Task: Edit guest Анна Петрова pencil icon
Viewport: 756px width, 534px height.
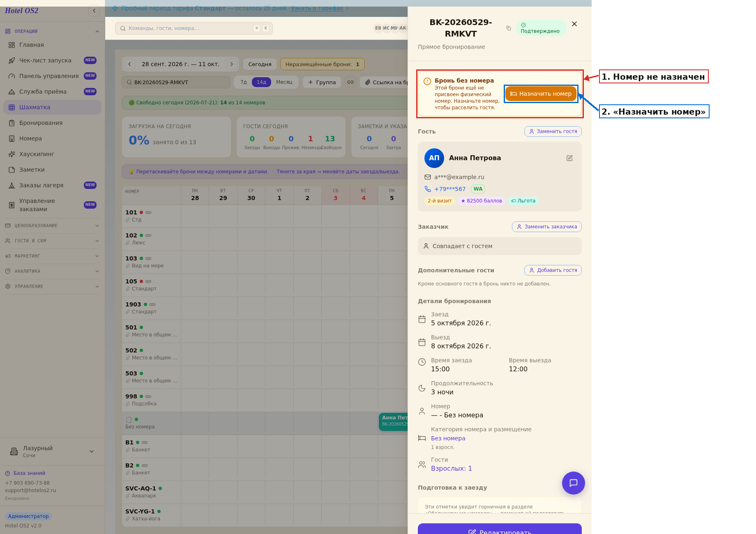Action: pyautogui.click(x=569, y=158)
